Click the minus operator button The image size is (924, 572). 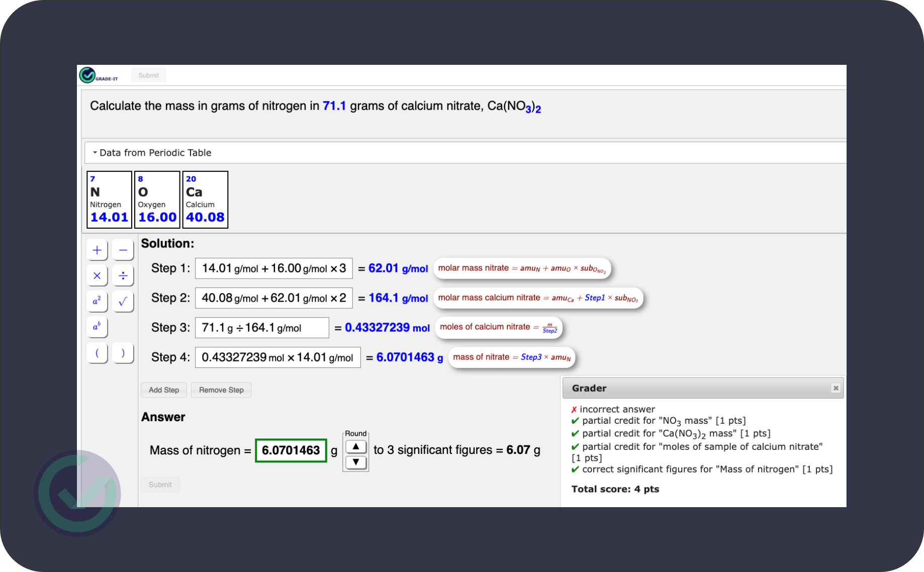click(123, 250)
